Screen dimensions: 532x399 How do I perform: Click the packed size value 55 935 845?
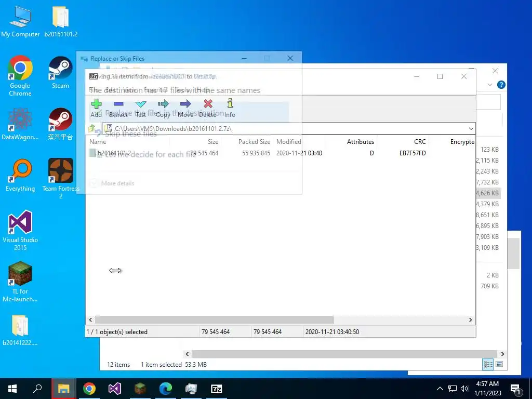pyautogui.click(x=256, y=153)
